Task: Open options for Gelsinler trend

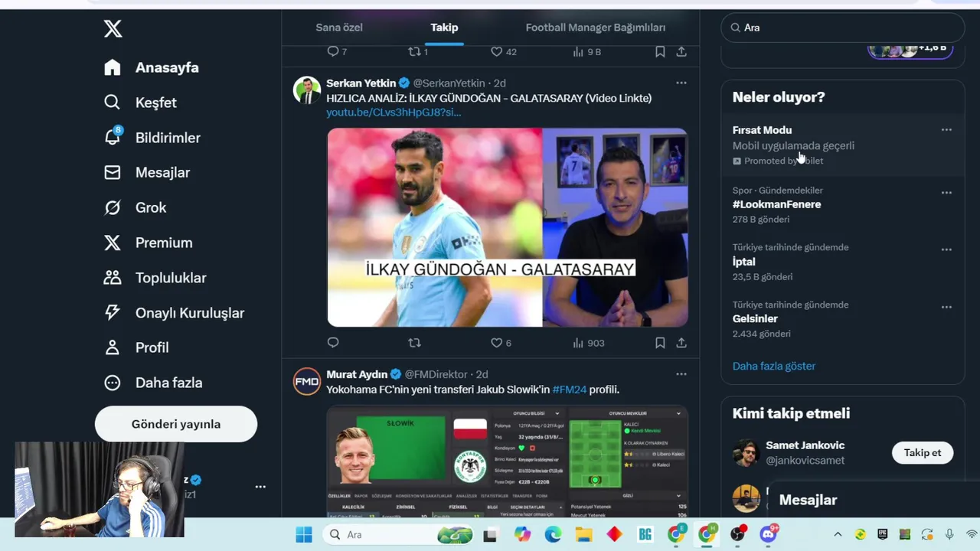Action: [946, 307]
